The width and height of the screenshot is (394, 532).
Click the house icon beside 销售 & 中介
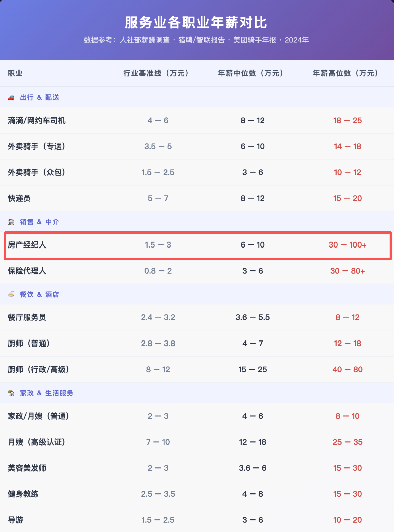[11, 222]
